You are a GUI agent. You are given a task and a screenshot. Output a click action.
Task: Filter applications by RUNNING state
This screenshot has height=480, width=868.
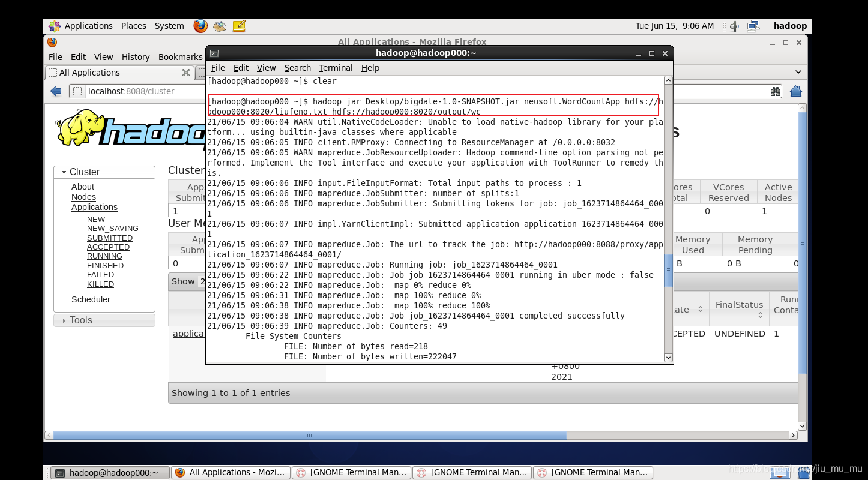(104, 256)
